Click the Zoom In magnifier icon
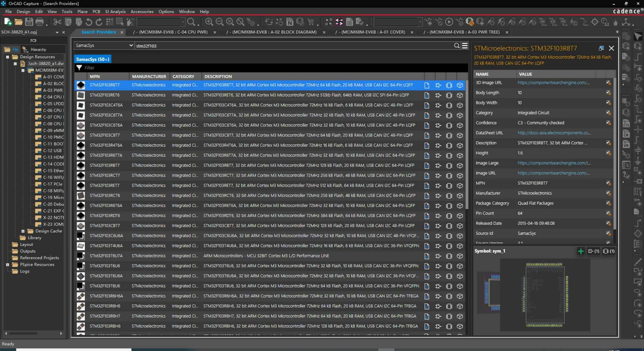This screenshot has width=644, height=351. 209,22
